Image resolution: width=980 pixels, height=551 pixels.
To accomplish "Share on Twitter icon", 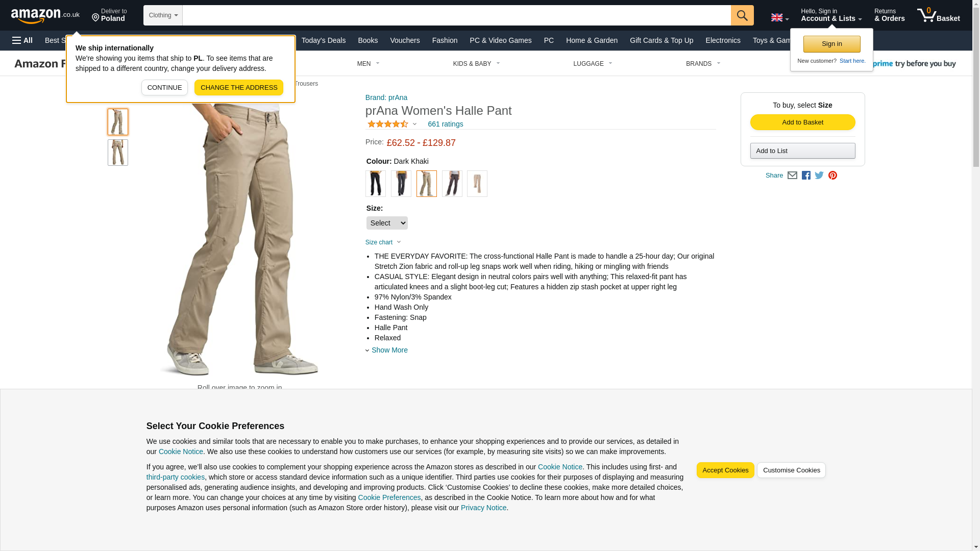I will [x=819, y=176].
